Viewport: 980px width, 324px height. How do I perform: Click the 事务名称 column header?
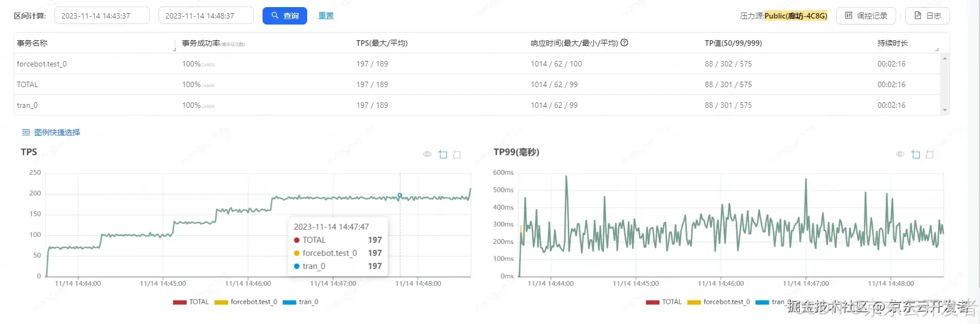32,43
